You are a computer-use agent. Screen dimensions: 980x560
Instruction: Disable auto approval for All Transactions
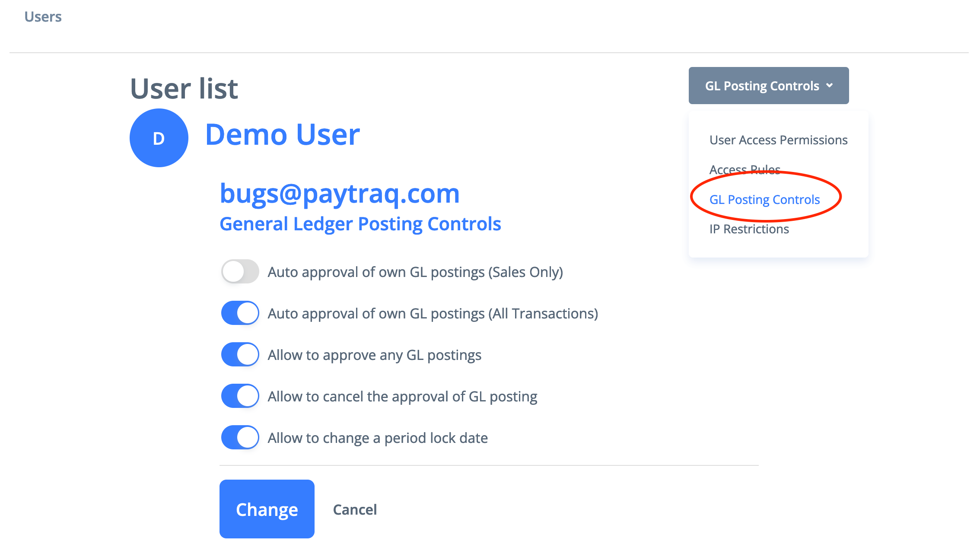240,313
